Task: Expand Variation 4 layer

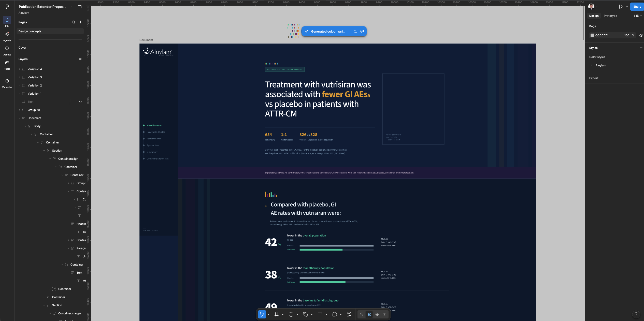Action: (x=20, y=69)
